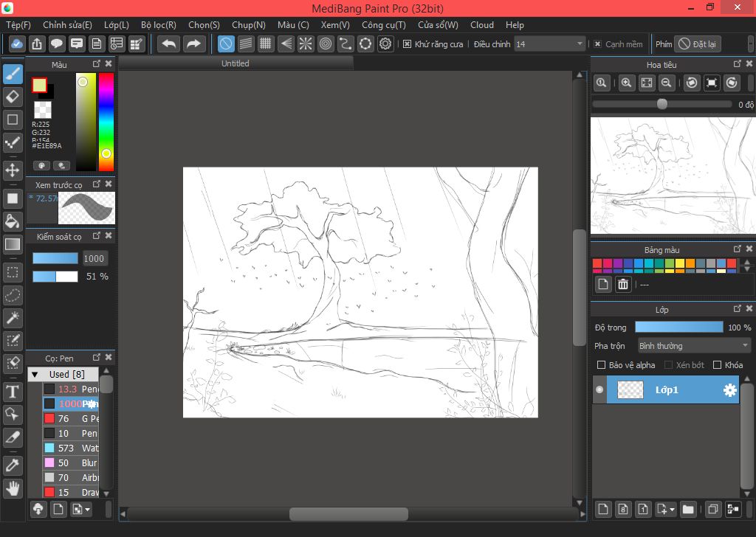Open the Pha trộn blend mode dropdown
This screenshot has width=756, height=537.
(693, 346)
